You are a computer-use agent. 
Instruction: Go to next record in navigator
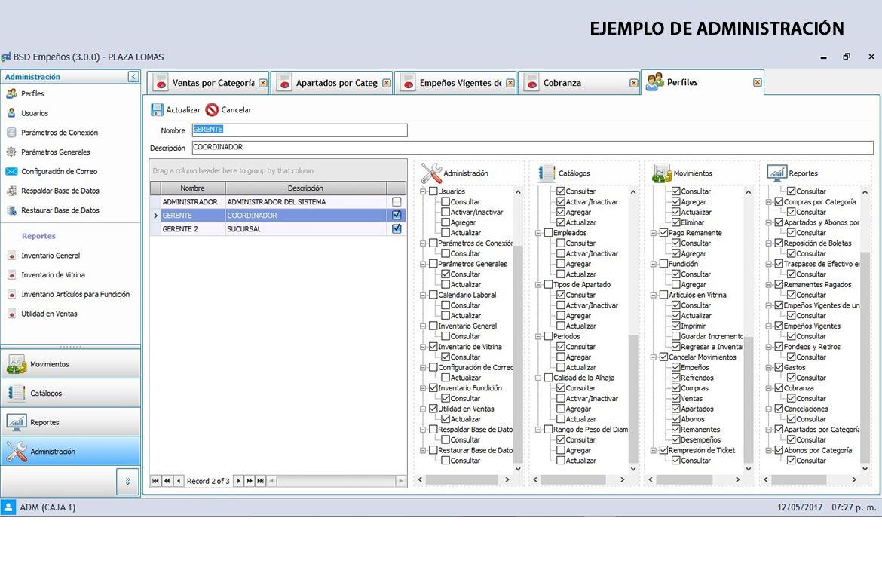point(238,481)
